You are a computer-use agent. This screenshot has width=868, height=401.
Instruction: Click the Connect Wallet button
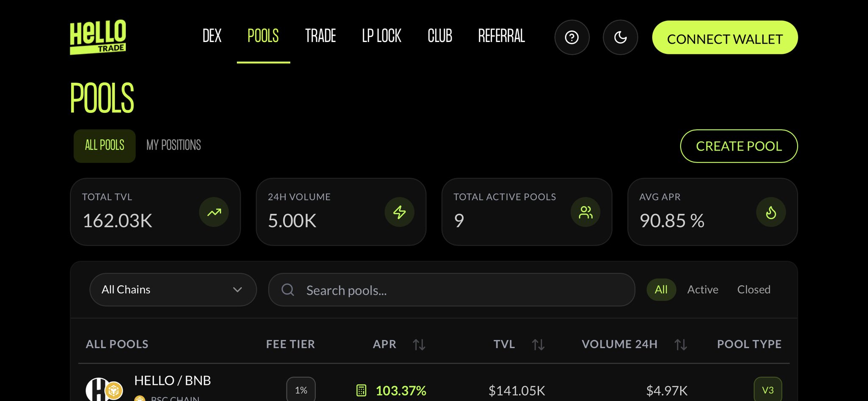tap(725, 38)
